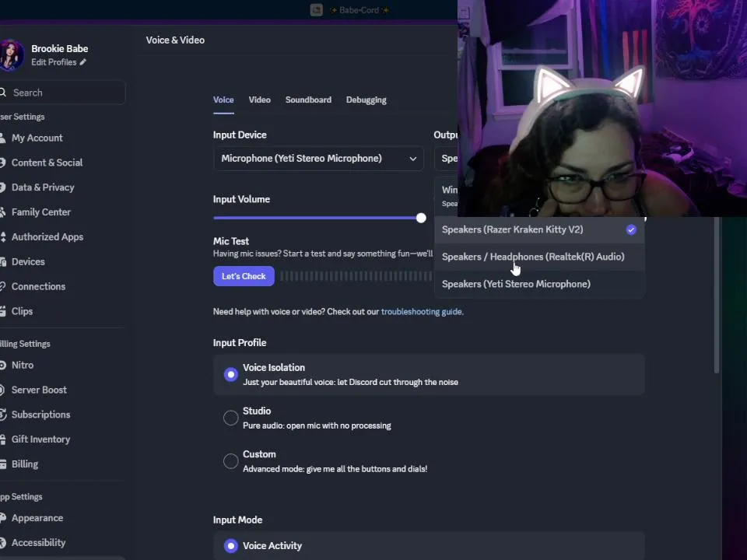Click the mic test level meter
Screen dimensions: 747x560
pos(356,276)
